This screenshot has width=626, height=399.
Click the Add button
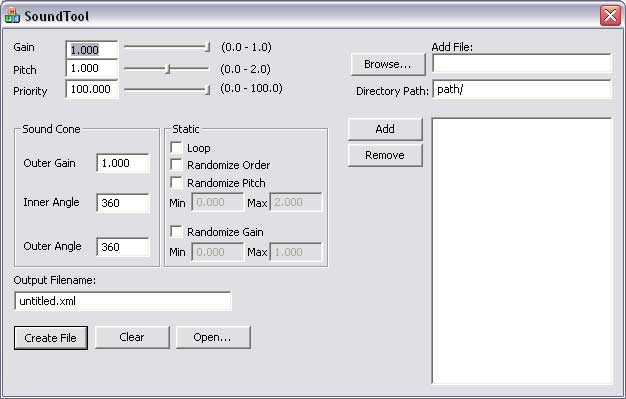[385, 129]
